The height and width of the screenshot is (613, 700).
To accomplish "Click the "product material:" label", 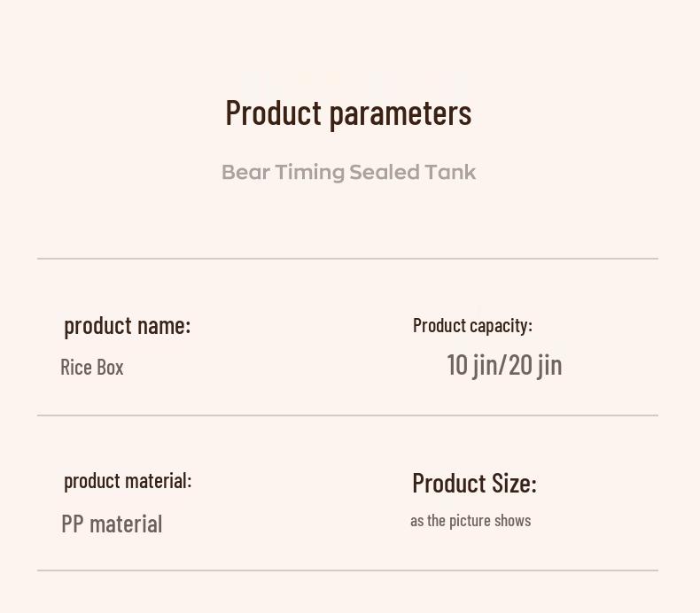I will pyautogui.click(x=128, y=481).
